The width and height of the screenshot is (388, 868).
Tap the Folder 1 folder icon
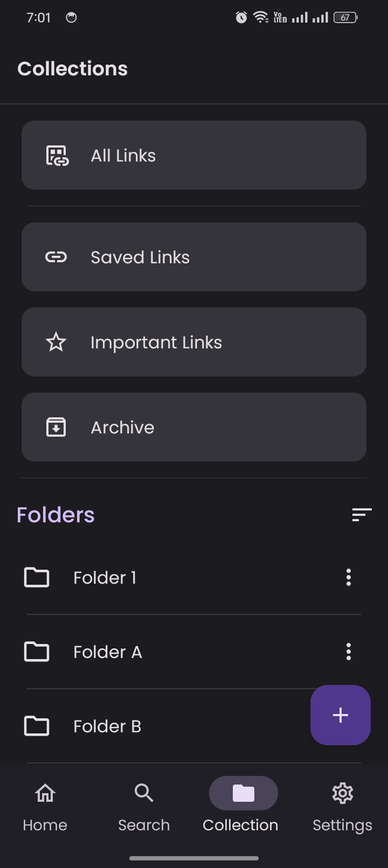(37, 577)
